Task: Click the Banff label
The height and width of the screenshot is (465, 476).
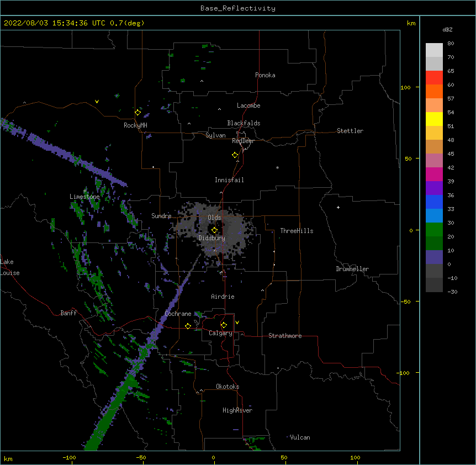Action: pyautogui.click(x=68, y=313)
